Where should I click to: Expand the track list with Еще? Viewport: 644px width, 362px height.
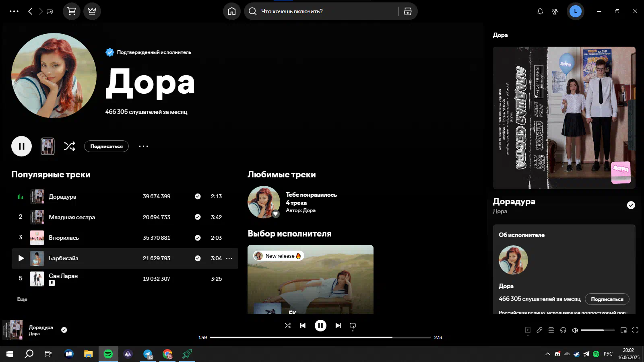[22, 299]
